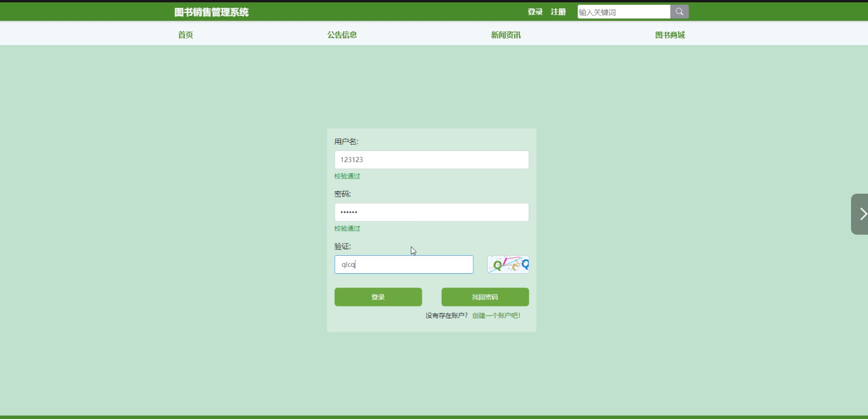Click the 验证 code input field
868x419 pixels.
point(404,265)
